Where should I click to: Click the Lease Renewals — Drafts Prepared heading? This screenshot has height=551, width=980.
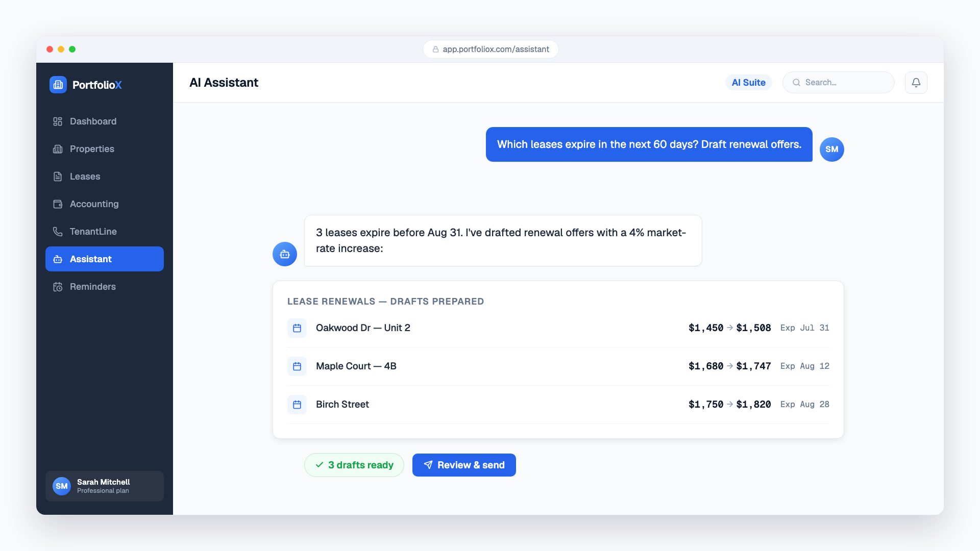(x=385, y=302)
